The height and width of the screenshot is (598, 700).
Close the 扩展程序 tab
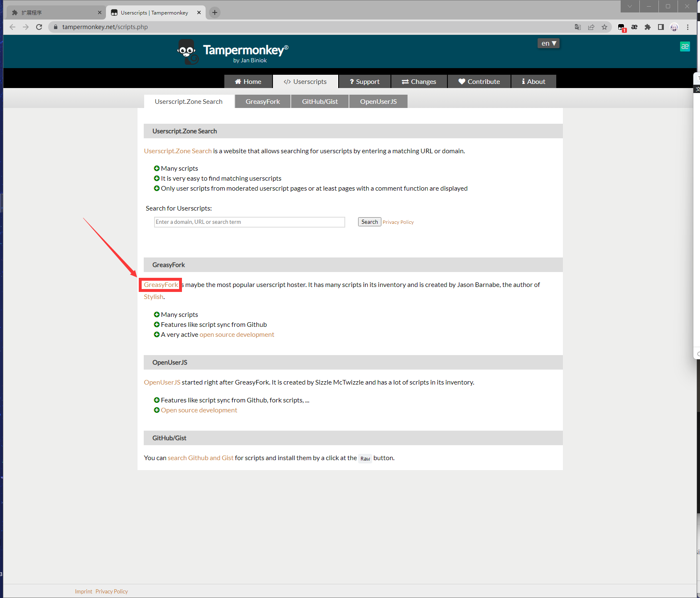coord(100,12)
